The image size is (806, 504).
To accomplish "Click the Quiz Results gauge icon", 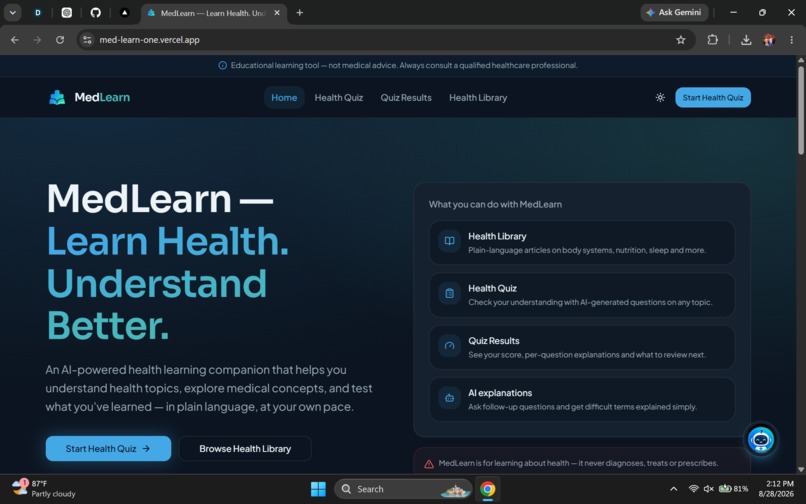I will point(449,346).
